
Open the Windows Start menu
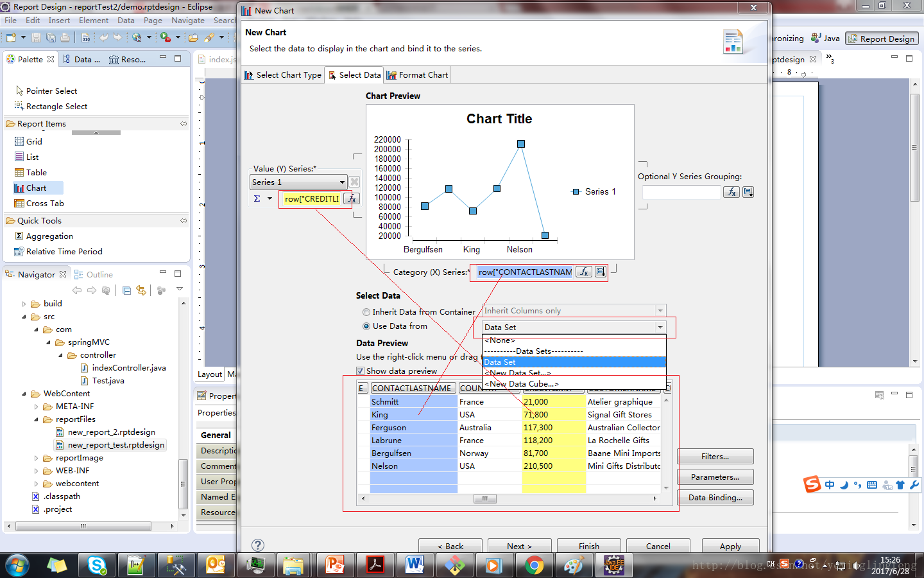pos(17,565)
